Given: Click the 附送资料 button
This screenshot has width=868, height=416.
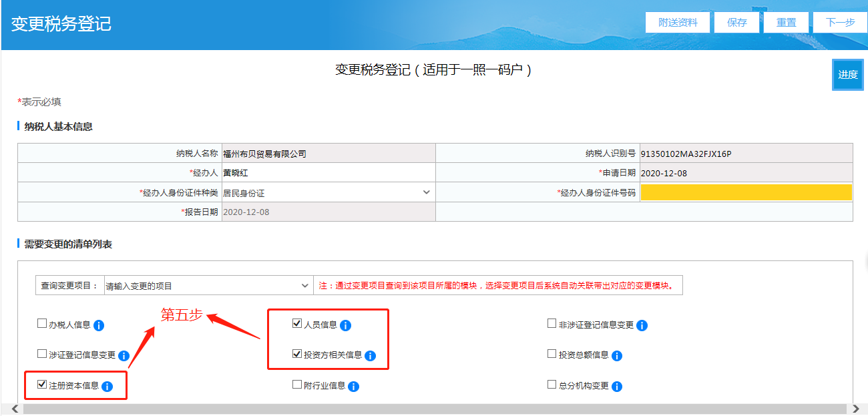Looking at the screenshot, I should pyautogui.click(x=678, y=22).
